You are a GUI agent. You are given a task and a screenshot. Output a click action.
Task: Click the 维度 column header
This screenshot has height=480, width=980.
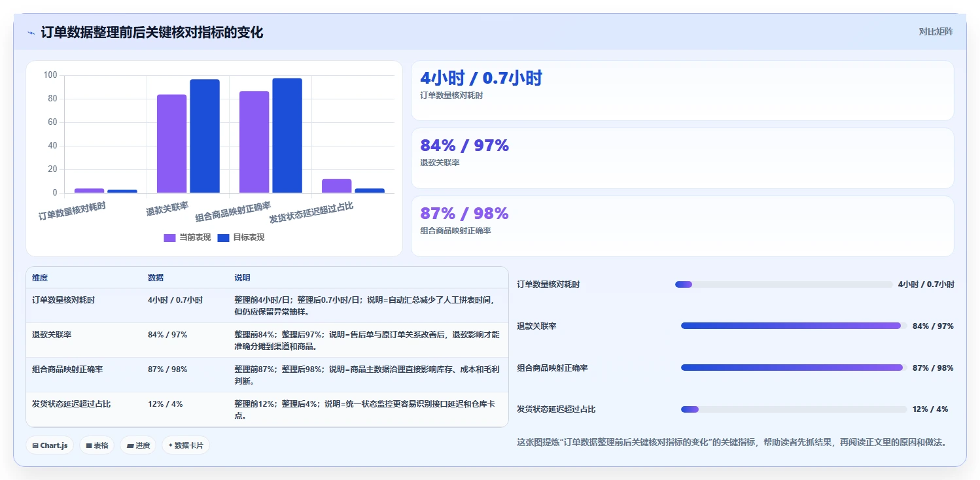pyautogui.click(x=40, y=278)
